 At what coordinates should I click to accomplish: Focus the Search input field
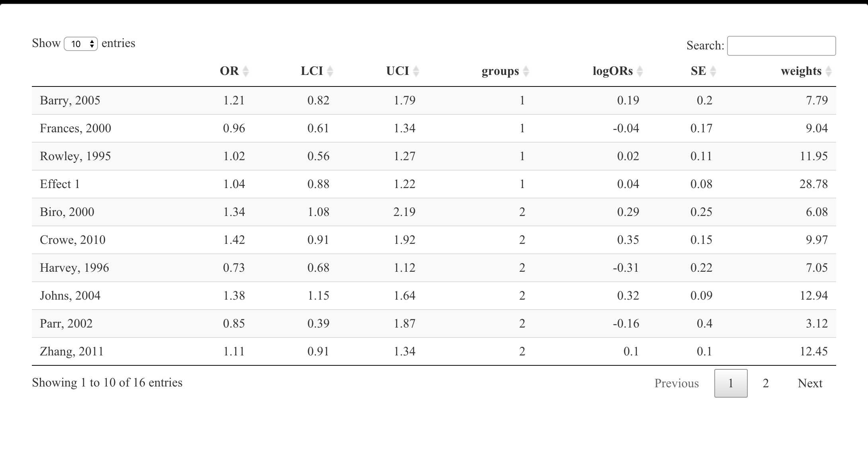(781, 46)
